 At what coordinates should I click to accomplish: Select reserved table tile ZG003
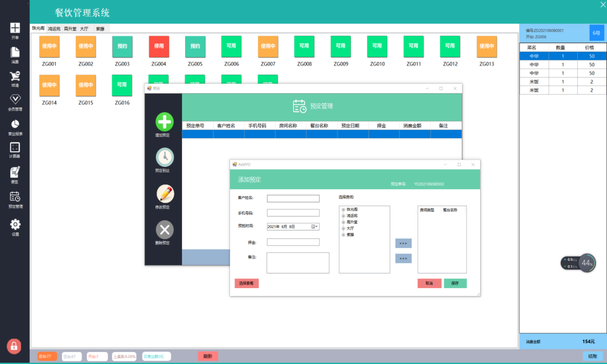pyautogui.click(x=123, y=47)
